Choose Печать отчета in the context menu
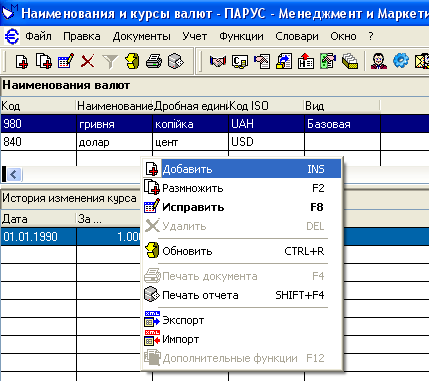This screenshot has width=429, height=381. click(x=242, y=295)
